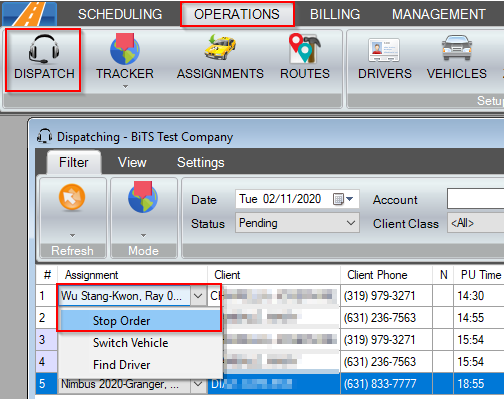Click the Account input field
504x399 pixels.
tap(475, 199)
